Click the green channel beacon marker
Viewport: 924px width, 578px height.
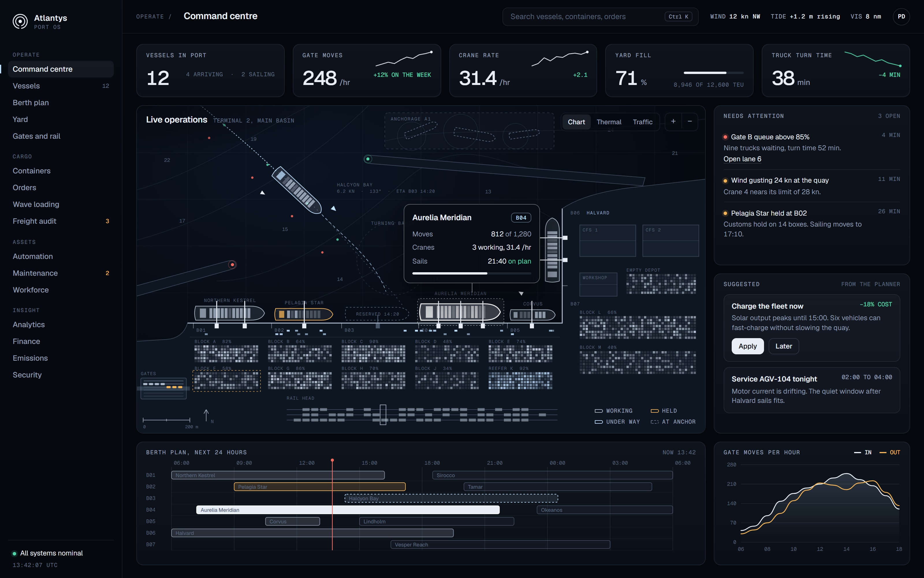pyautogui.click(x=368, y=159)
